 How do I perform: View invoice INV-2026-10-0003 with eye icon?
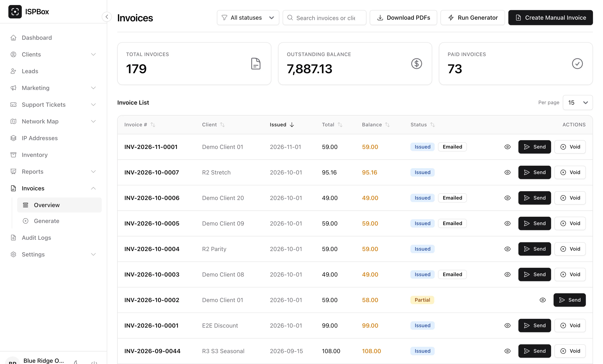click(x=507, y=274)
